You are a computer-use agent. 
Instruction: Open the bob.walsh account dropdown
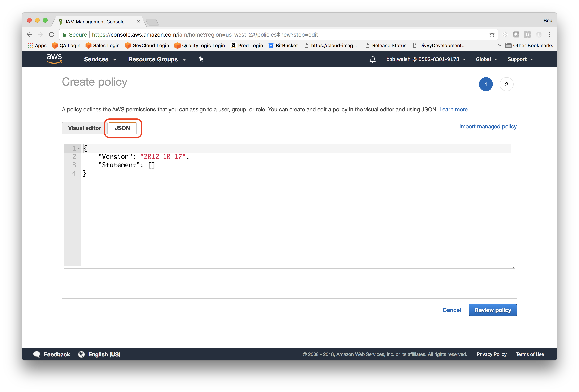click(426, 59)
